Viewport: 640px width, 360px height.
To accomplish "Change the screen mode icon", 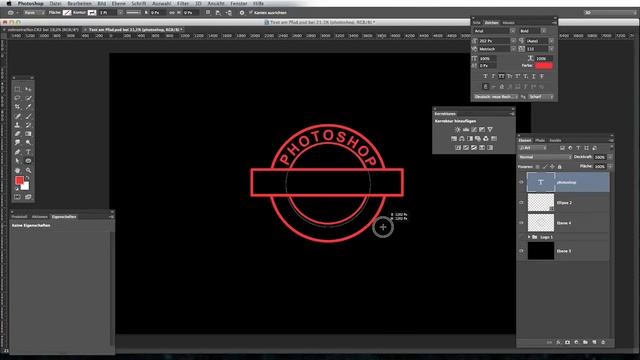I will (28, 197).
